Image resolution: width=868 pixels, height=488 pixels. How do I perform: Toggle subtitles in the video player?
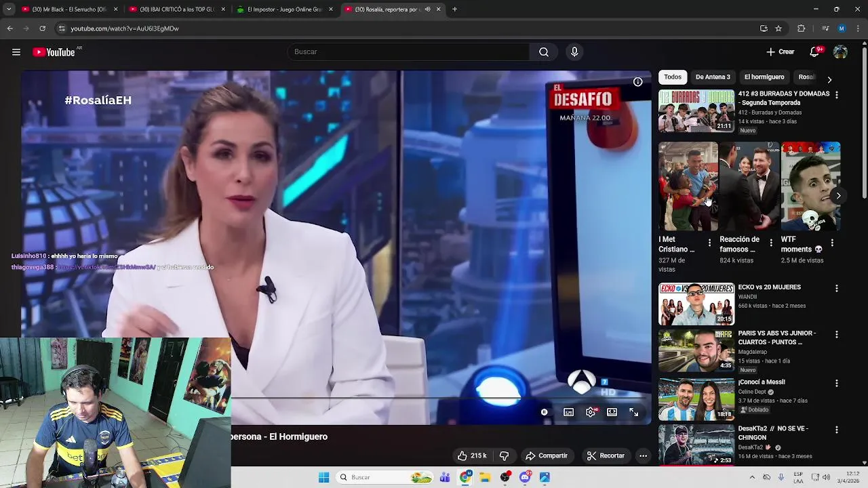coord(569,412)
